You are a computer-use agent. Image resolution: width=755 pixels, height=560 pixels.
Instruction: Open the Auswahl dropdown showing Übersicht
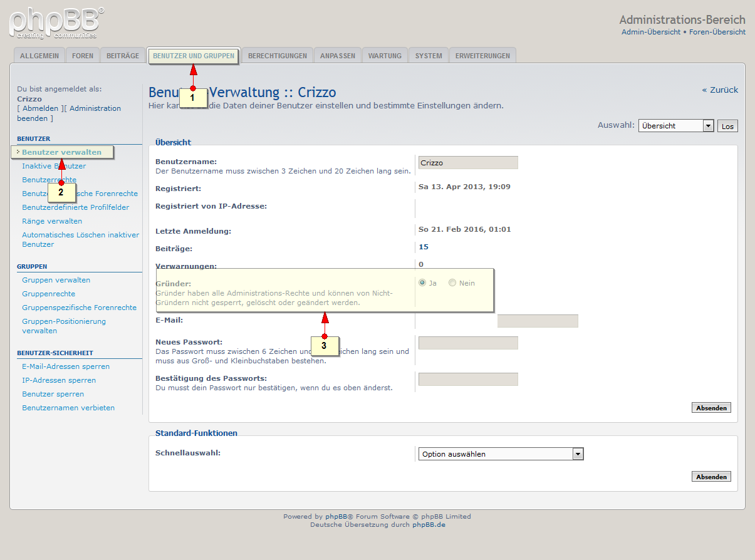pyautogui.click(x=675, y=126)
